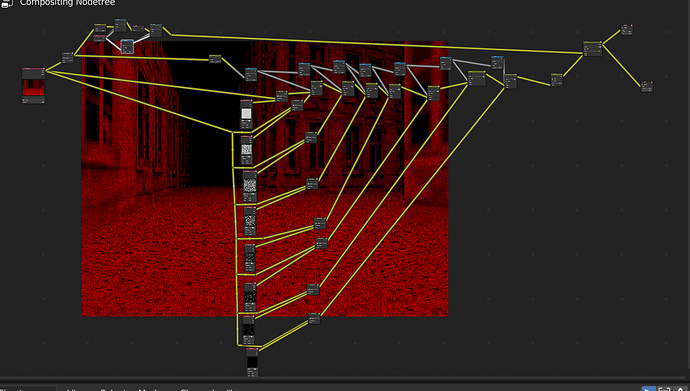690x391 pixels.
Task: Select the first blue-header node in the gray-linked chain
Action: 251,74
